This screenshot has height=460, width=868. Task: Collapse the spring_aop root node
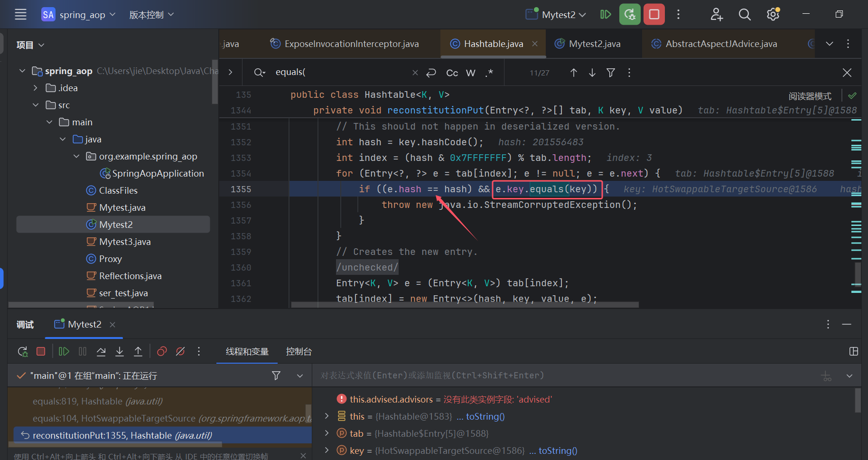(x=22, y=71)
